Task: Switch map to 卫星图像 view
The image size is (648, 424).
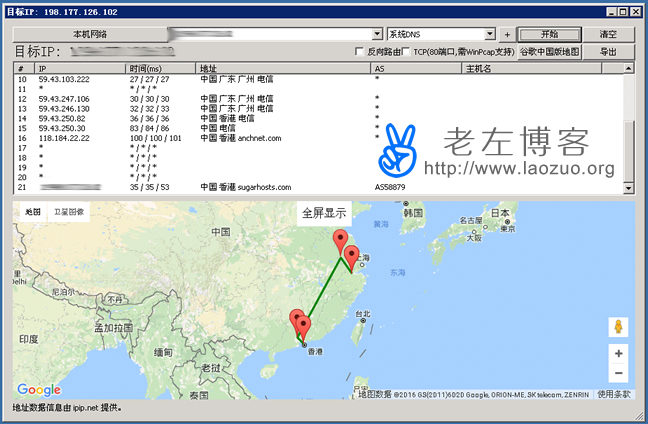Action: coord(69,212)
